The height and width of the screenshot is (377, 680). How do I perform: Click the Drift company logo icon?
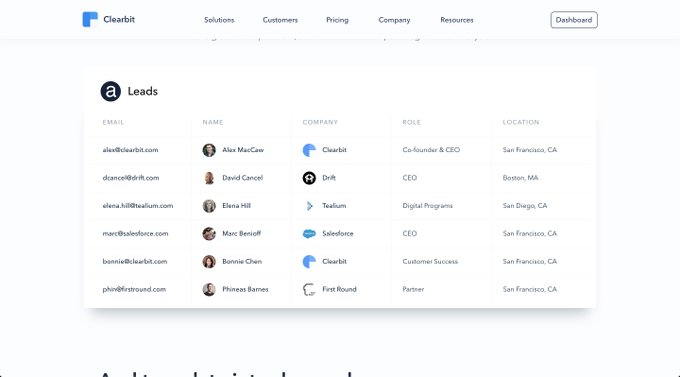pyautogui.click(x=309, y=178)
